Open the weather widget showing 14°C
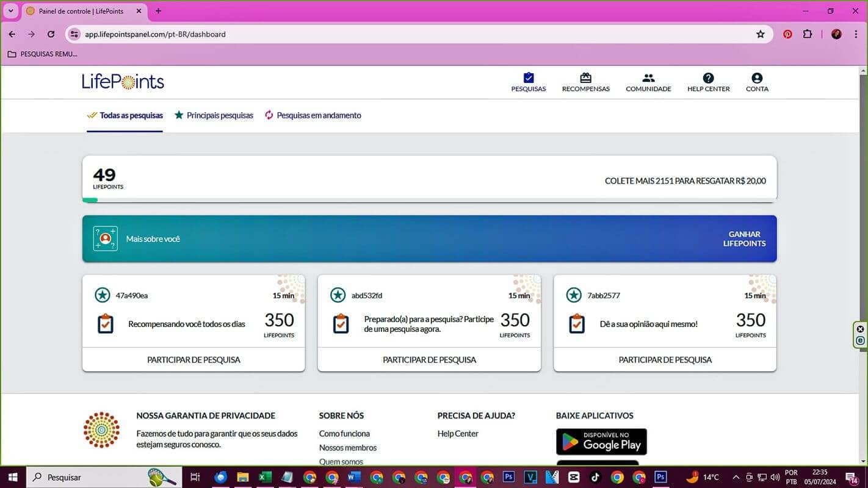This screenshot has width=868, height=488. tap(703, 477)
